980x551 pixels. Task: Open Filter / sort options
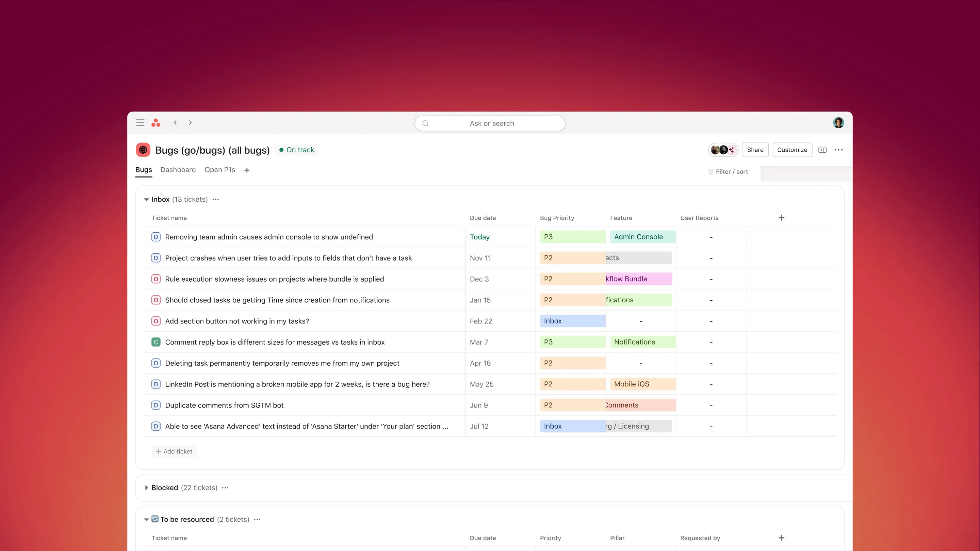coord(728,172)
